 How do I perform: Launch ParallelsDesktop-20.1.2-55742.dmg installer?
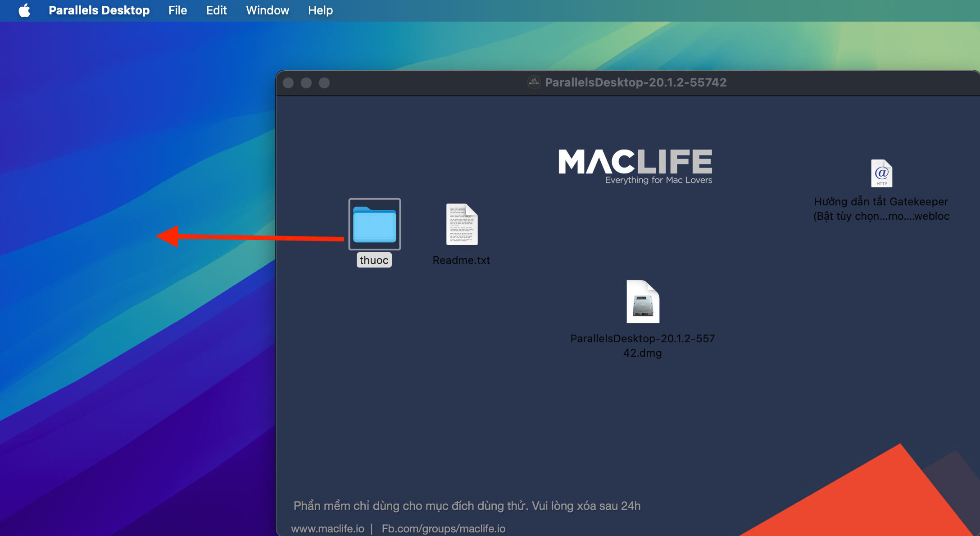pos(643,302)
